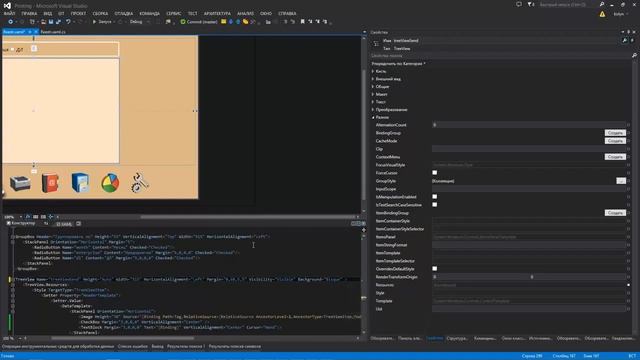Switch to the second document tab (.xaml.cs)
Screen dimensions: 640x360
coord(53,32)
